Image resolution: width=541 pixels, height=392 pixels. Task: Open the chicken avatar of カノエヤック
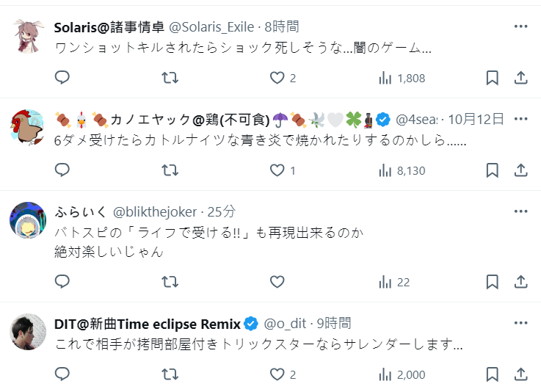(x=29, y=128)
